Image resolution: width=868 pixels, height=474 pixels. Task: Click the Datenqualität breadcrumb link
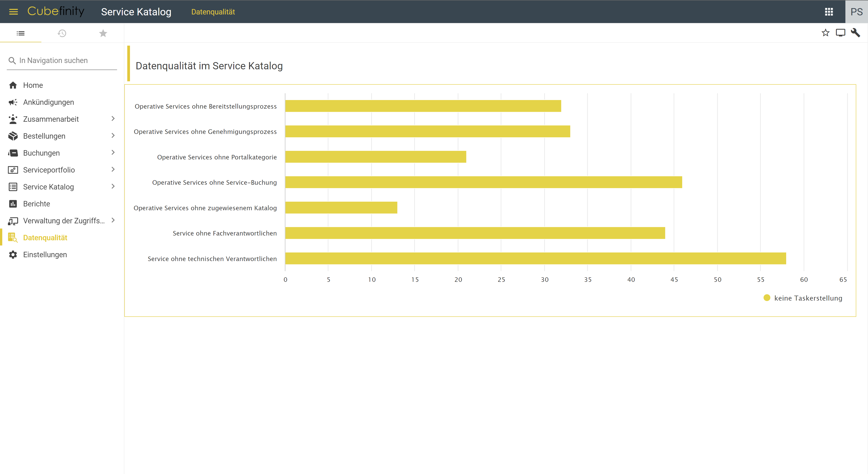pos(213,12)
